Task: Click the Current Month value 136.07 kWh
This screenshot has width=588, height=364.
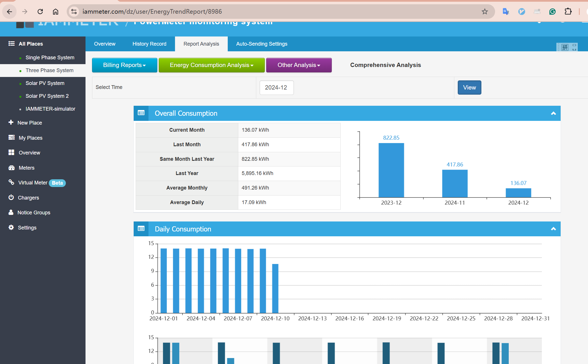Action: [x=255, y=130]
